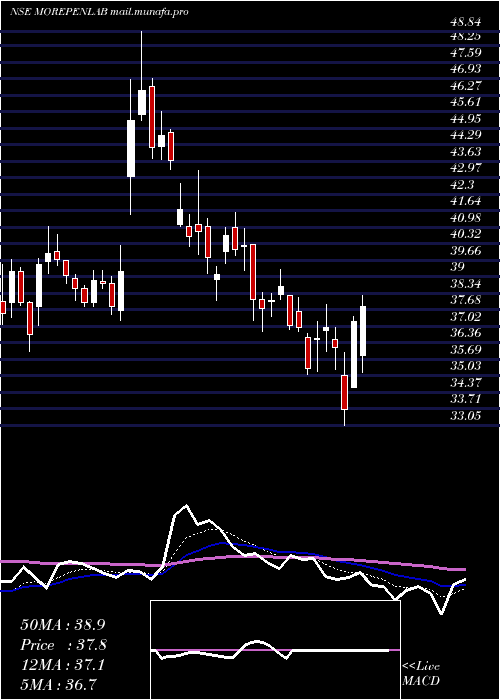Click the Price : 37.8 reading
This screenshot has width=500, height=700.
(x=63, y=645)
